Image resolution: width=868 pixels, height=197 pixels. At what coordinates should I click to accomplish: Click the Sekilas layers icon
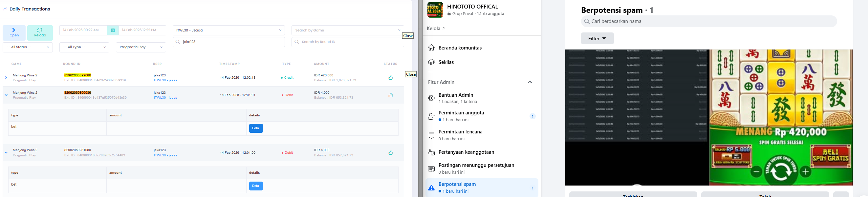(x=431, y=62)
